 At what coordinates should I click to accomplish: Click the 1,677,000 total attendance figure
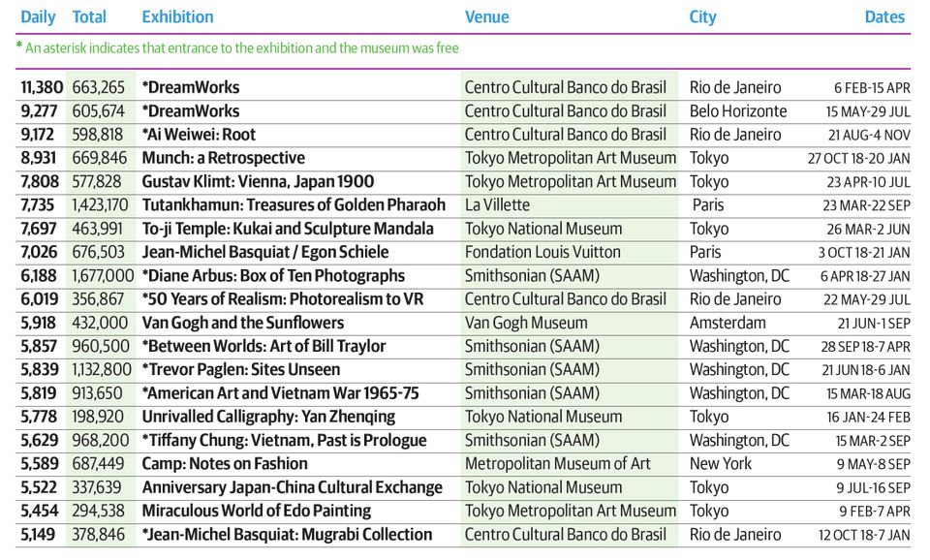pos(103,276)
